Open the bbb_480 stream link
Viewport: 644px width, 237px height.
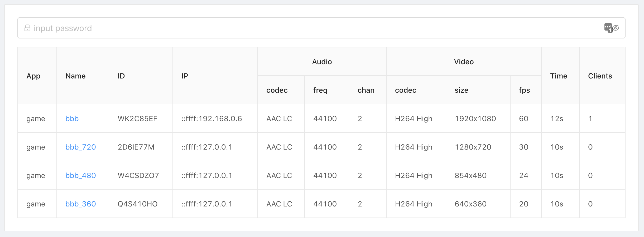(x=80, y=175)
